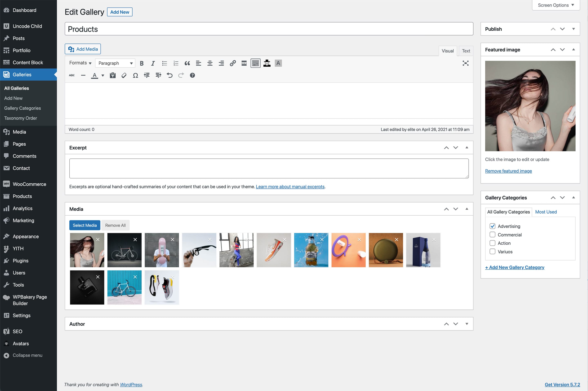This screenshot has height=391, width=588.
Task: Open the Paragraph format dropdown
Action: (x=115, y=63)
